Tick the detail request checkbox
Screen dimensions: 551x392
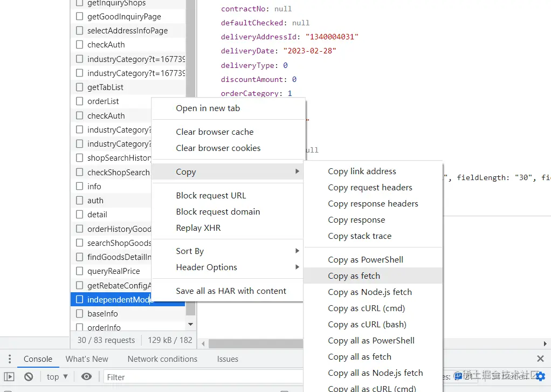[80, 215]
